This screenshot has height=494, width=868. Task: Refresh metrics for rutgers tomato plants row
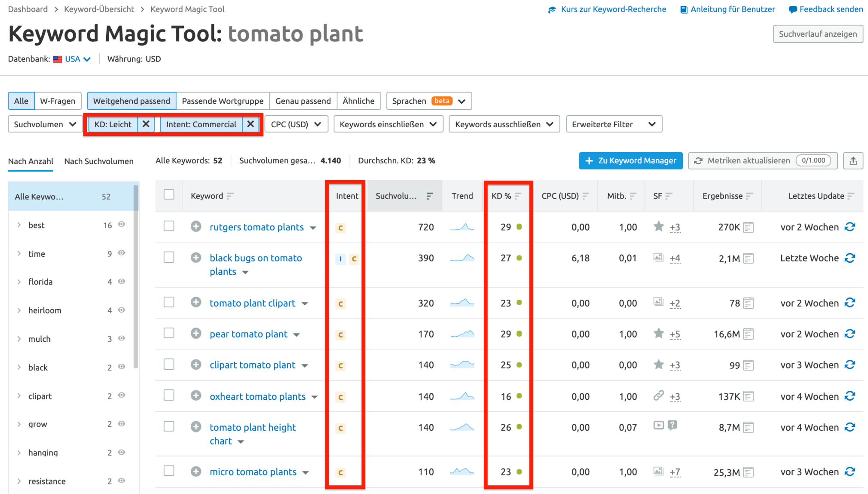pos(850,227)
